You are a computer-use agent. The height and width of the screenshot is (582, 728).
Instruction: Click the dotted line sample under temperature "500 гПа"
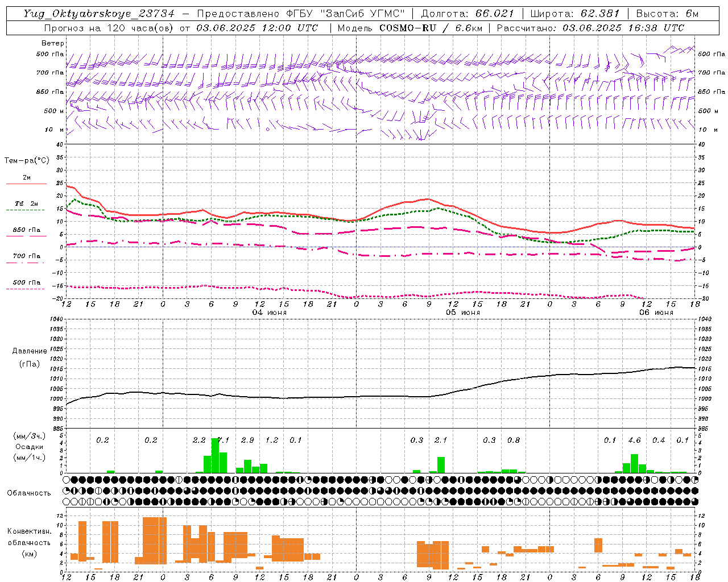point(26,289)
